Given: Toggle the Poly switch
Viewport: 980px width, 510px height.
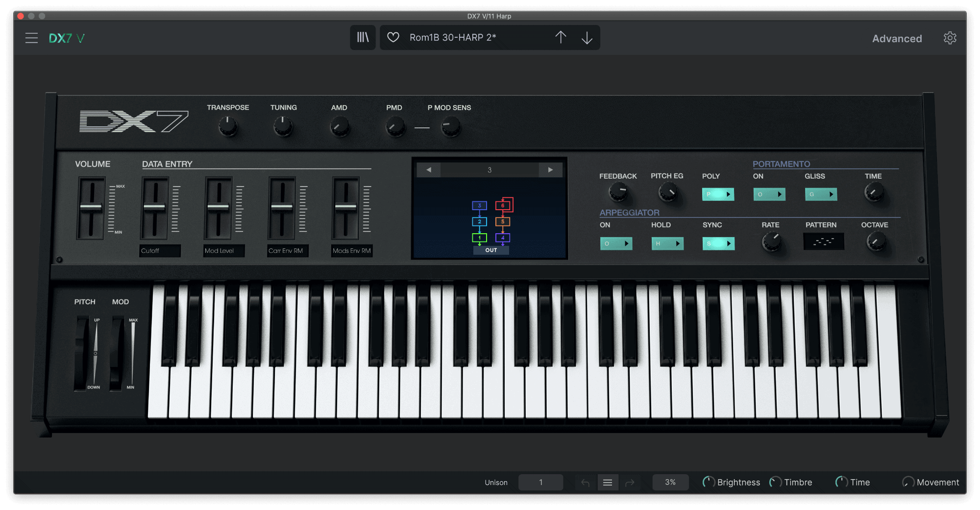Looking at the screenshot, I should click(x=718, y=194).
